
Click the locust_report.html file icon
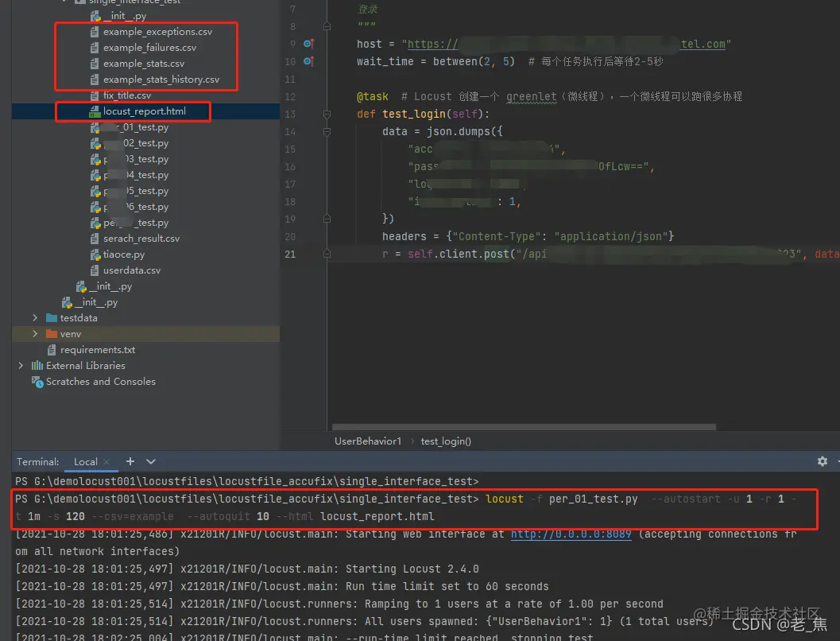pyautogui.click(x=95, y=111)
